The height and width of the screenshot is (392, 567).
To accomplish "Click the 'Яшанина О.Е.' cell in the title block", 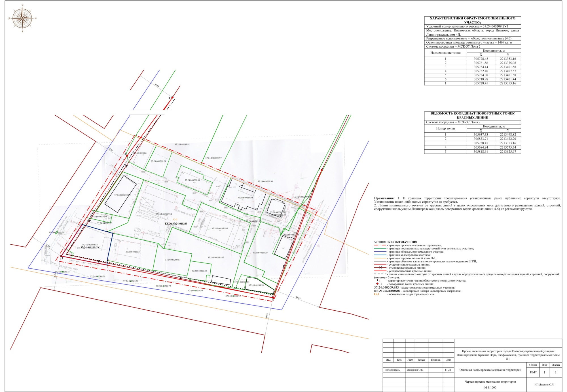I will point(415,370).
